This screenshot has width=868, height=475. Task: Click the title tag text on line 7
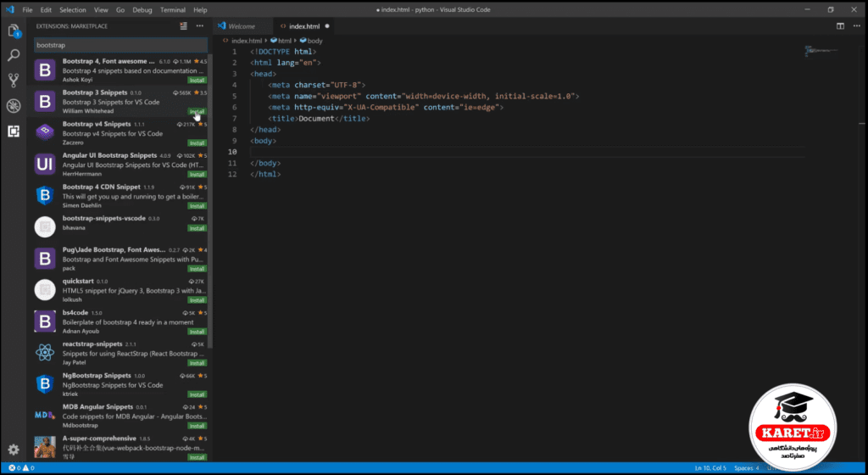tap(319, 119)
